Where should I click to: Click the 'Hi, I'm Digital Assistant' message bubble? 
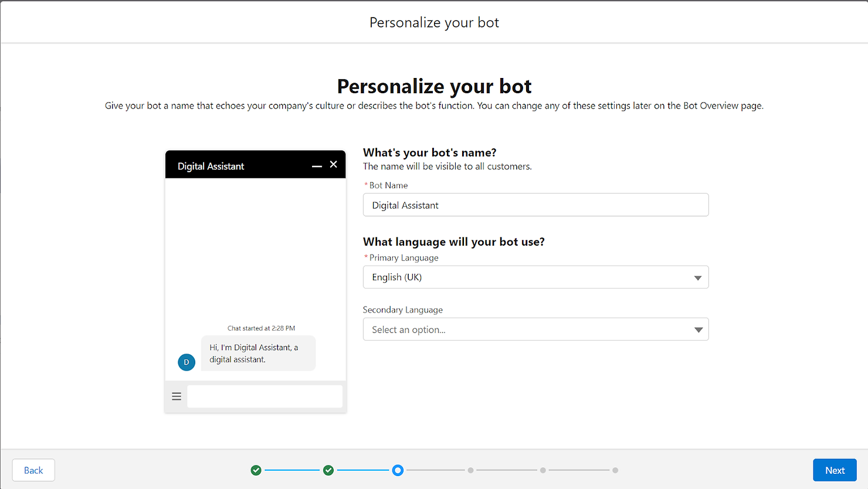(258, 354)
